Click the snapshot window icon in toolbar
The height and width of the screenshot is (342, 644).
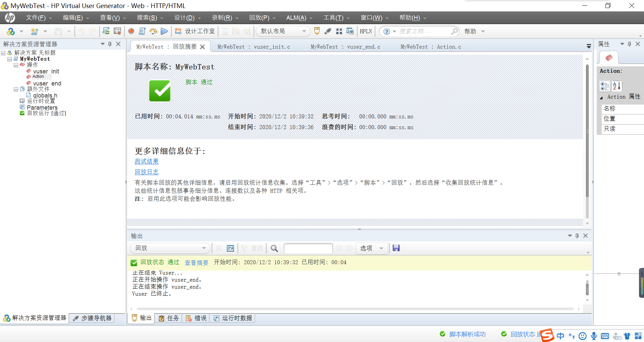(x=350, y=31)
